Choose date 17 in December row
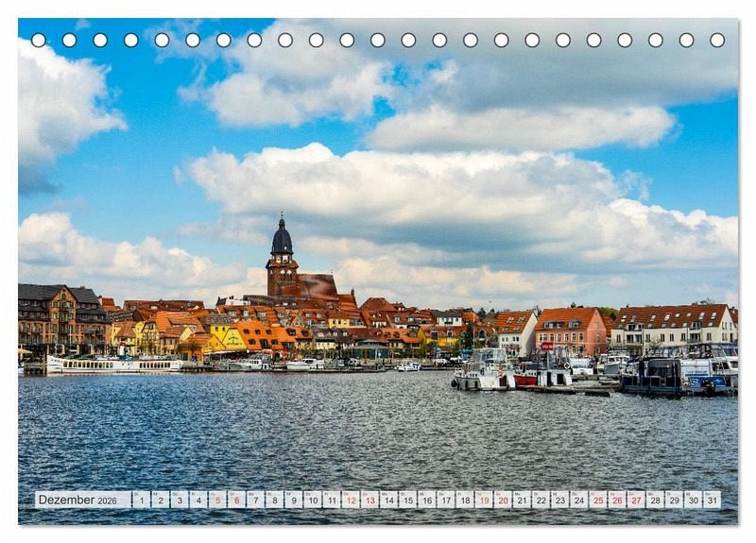 (x=446, y=500)
